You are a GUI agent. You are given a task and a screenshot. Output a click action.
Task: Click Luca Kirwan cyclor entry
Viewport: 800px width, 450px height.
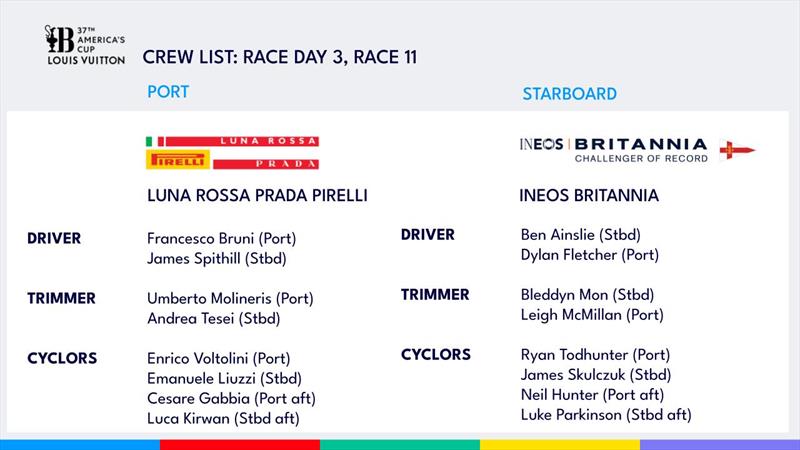[223, 418]
